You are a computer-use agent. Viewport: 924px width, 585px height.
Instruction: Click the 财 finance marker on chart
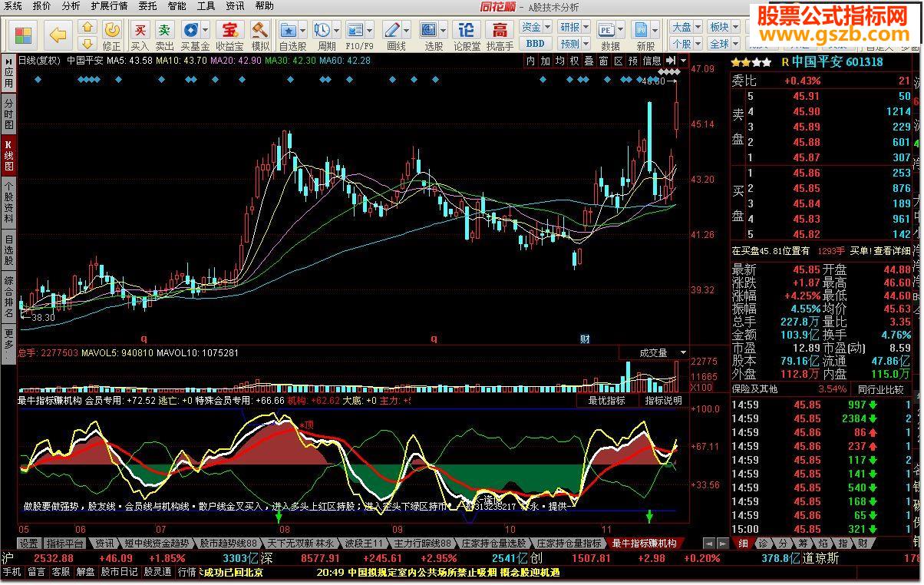point(585,338)
